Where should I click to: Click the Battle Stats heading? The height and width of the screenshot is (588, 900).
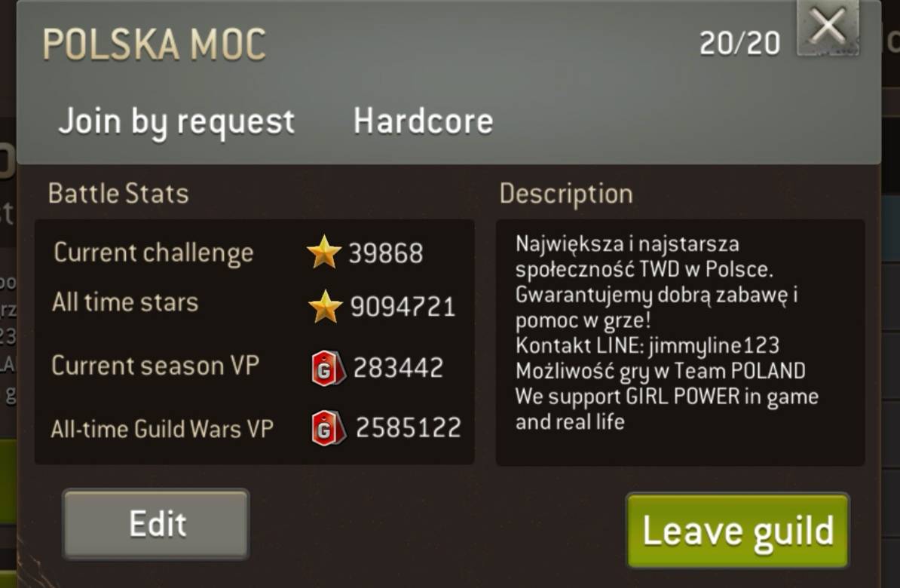point(119,194)
